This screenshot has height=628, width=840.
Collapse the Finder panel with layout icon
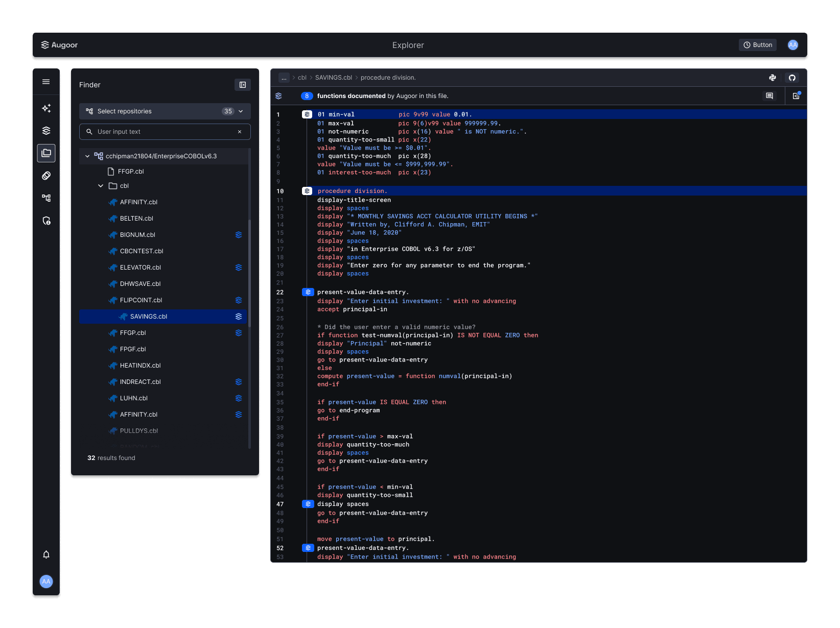click(243, 85)
